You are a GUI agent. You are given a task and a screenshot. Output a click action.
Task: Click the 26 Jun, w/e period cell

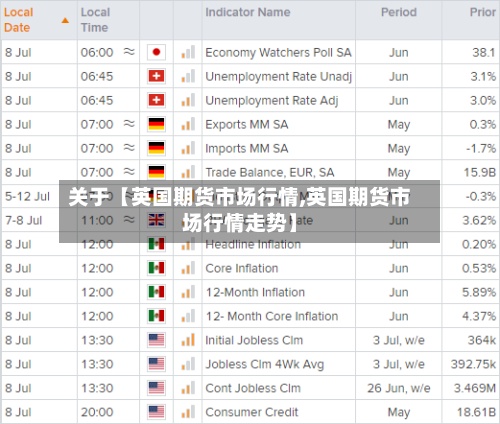point(399,388)
